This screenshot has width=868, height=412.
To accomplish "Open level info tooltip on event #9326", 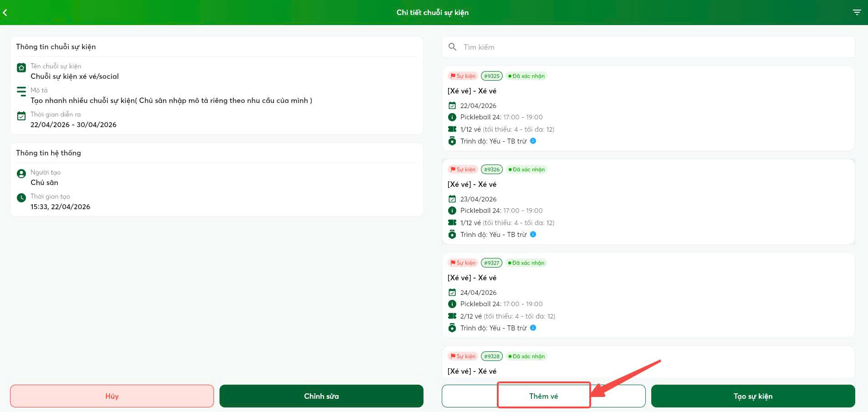I will pyautogui.click(x=533, y=234).
